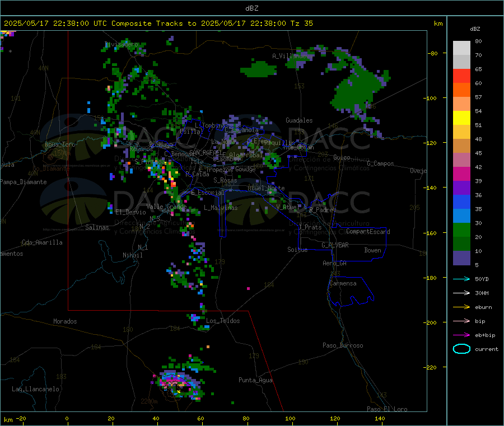Click the El_Desvio location label
504x426 pixels.
click(x=130, y=212)
